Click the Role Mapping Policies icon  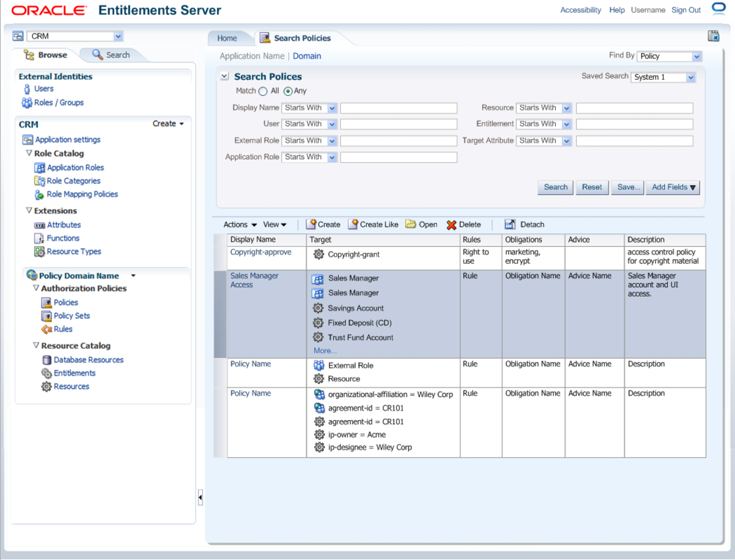tap(39, 194)
